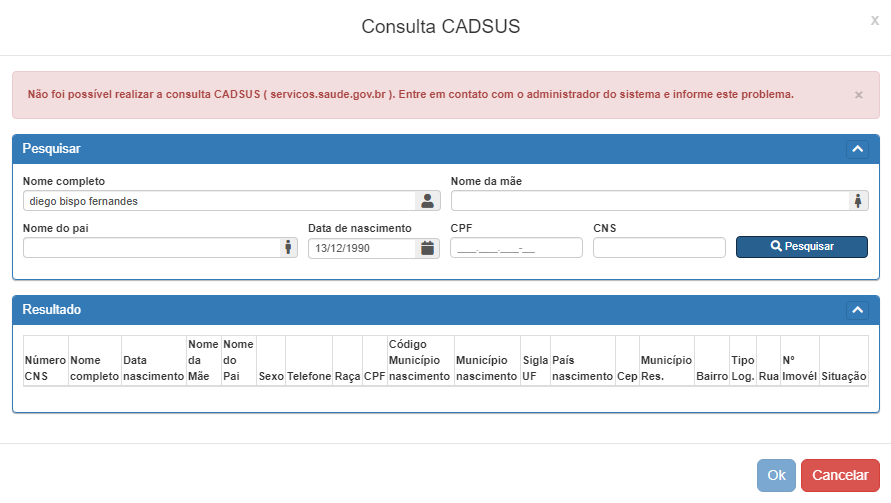Click the person icon beside Nome completo
This screenshot has width=891, height=503.
pyautogui.click(x=428, y=201)
